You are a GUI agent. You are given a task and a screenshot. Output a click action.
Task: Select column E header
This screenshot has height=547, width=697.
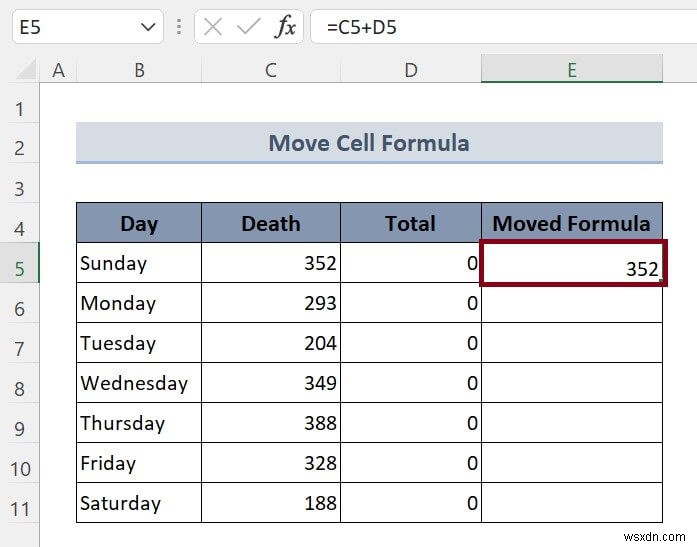click(572, 69)
